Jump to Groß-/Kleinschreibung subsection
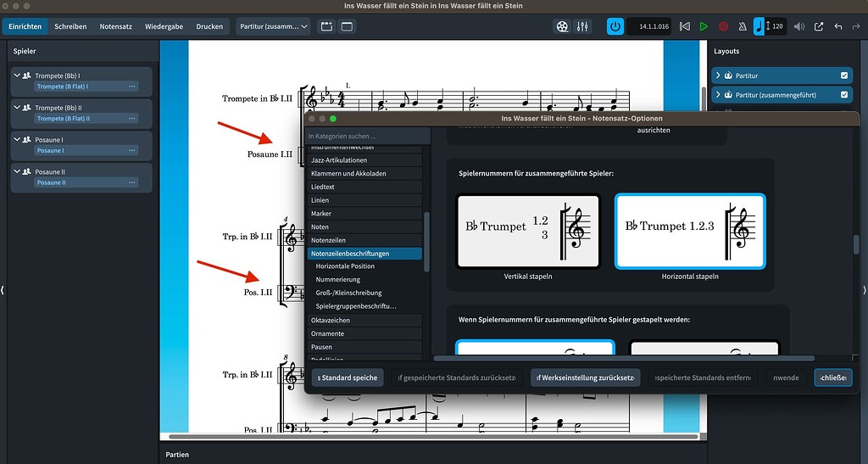Screen dimensions: 868x464 (348, 293)
